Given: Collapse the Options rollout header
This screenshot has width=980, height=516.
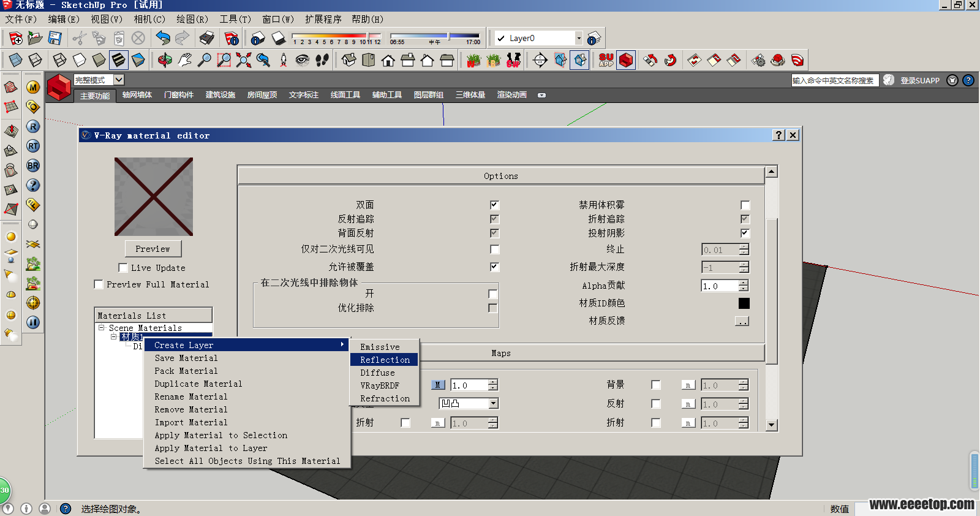Looking at the screenshot, I should tap(501, 176).
